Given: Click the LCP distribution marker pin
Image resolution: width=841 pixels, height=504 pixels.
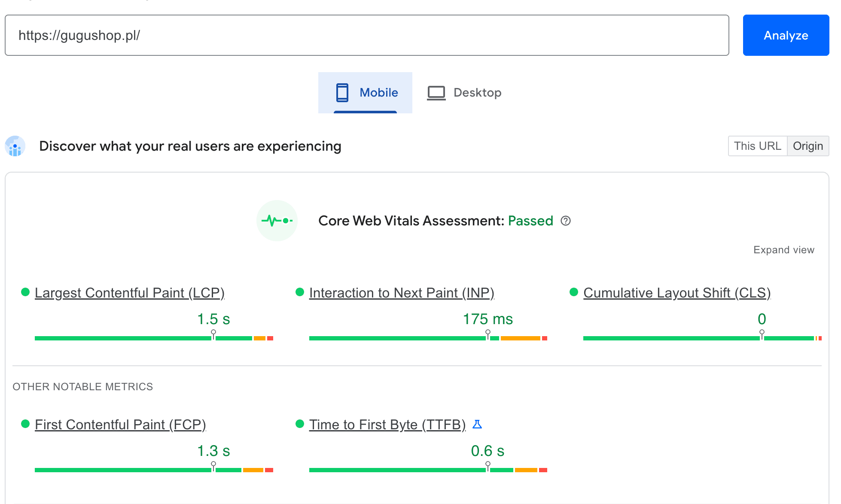Looking at the screenshot, I should click(x=213, y=334).
